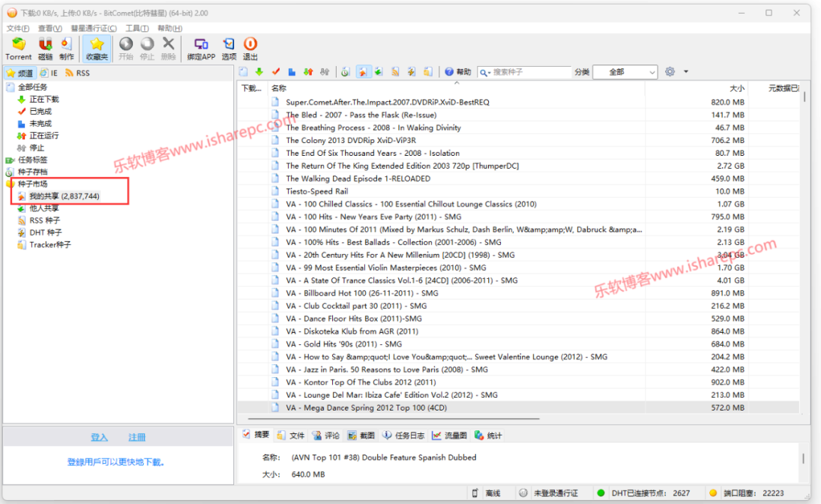Open search engine dropdown beside magnifier
Screen dimensions: 821x504
(485, 72)
